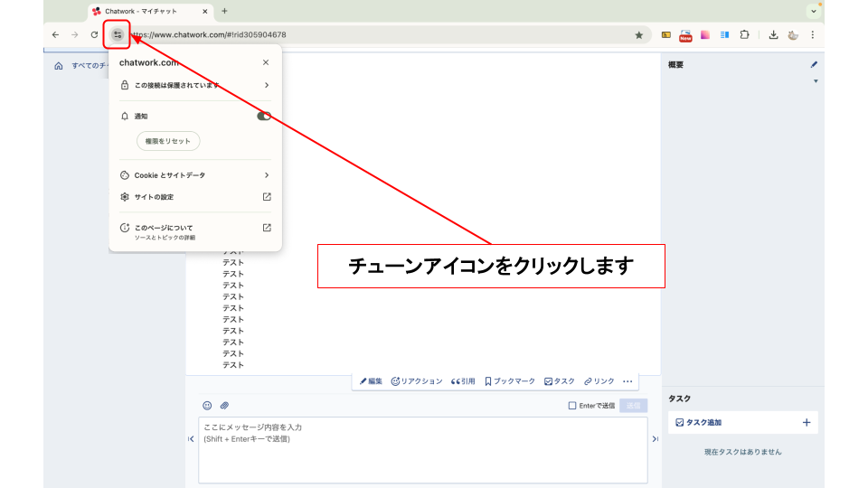Click into the message input field
The height and width of the screenshot is (488, 868).
pos(422,449)
